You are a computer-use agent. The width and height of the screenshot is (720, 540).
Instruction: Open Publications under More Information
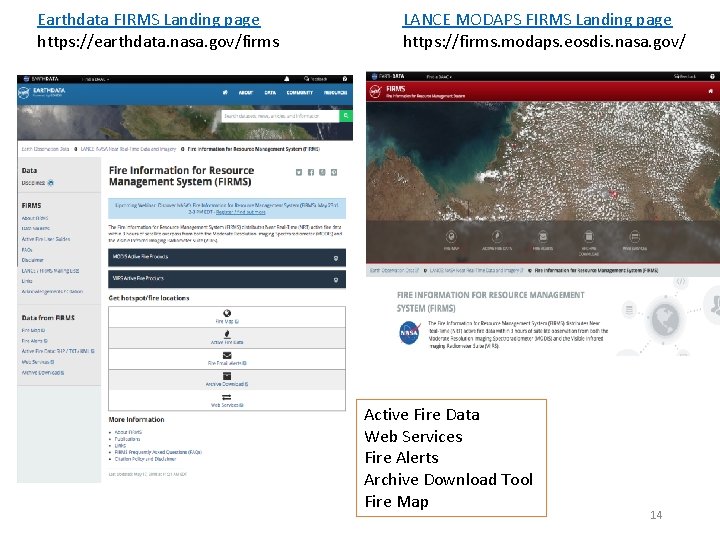[x=127, y=439]
